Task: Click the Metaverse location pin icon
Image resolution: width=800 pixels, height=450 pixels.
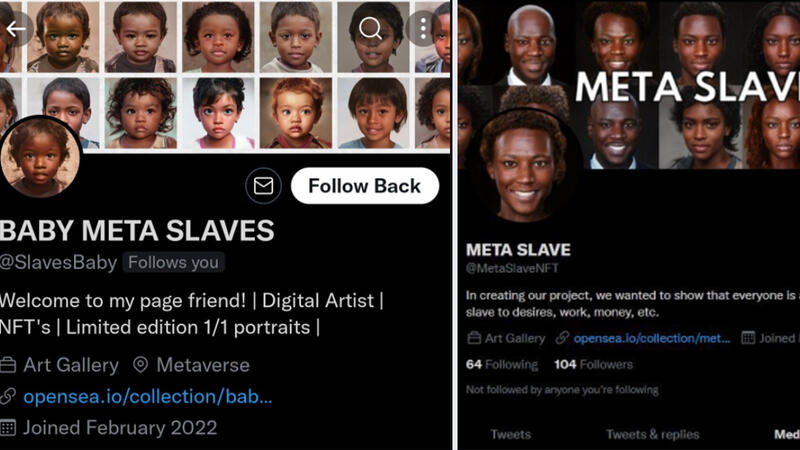Action: coord(140,365)
